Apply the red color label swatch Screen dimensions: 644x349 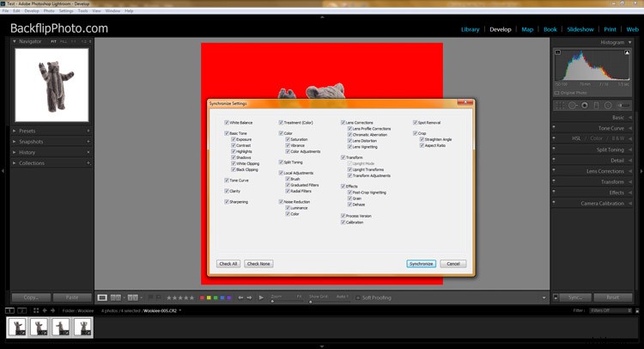click(x=202, y=297)
